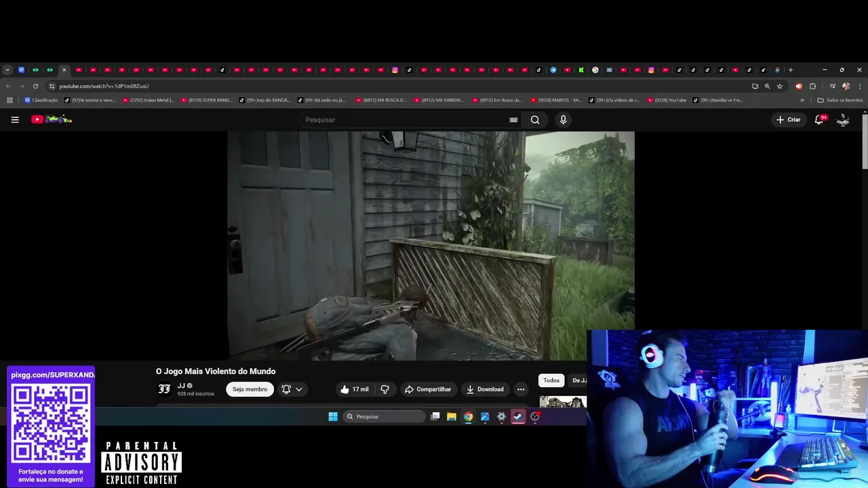Click the video player showing the game

coord(431,245)
